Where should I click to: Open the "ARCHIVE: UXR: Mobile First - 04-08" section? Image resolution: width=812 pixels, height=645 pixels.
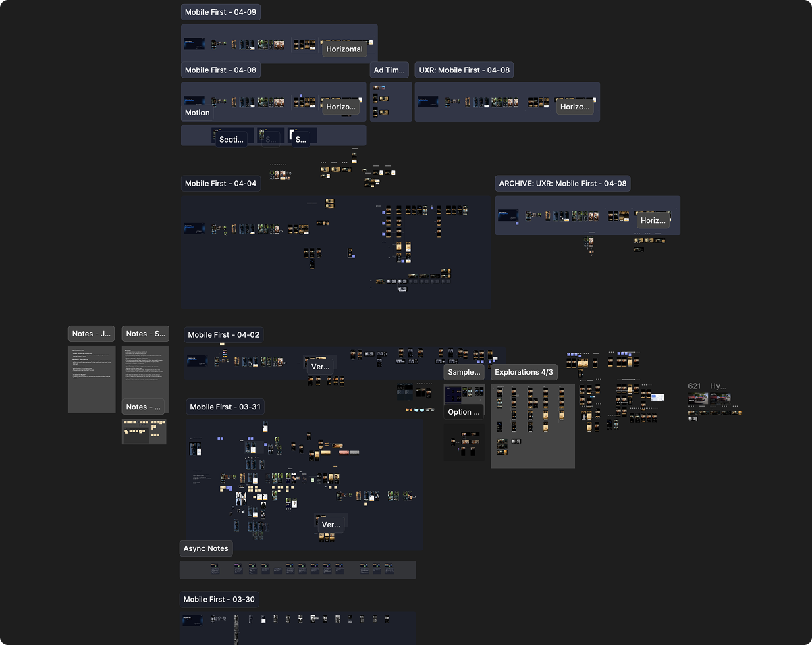(563, 183)
